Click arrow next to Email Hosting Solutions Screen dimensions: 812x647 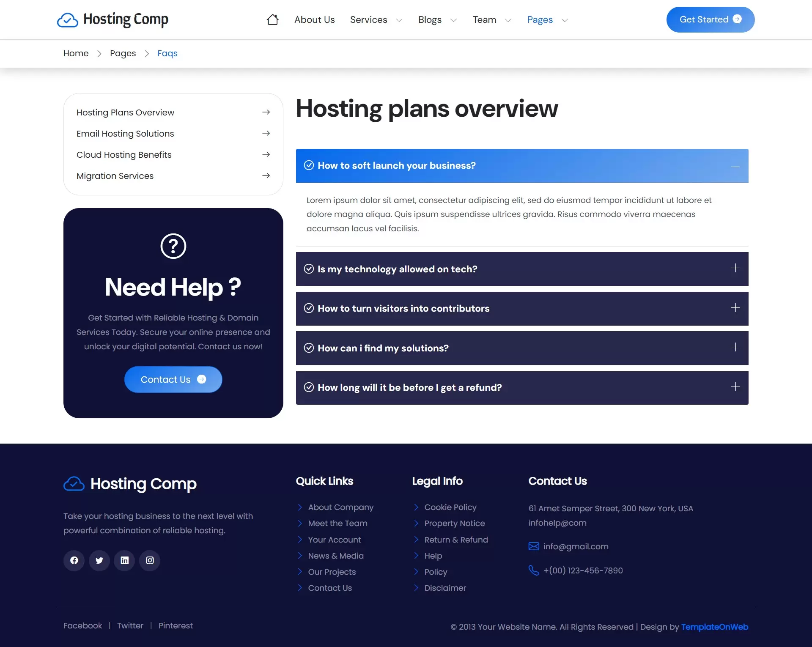[266, 133]
